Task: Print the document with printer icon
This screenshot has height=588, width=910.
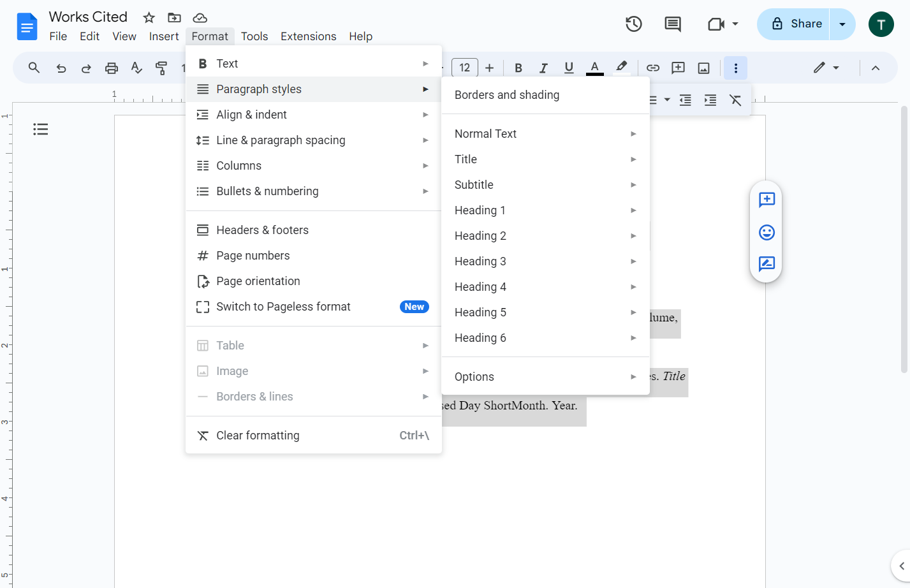Action: (x=112, y=68)
